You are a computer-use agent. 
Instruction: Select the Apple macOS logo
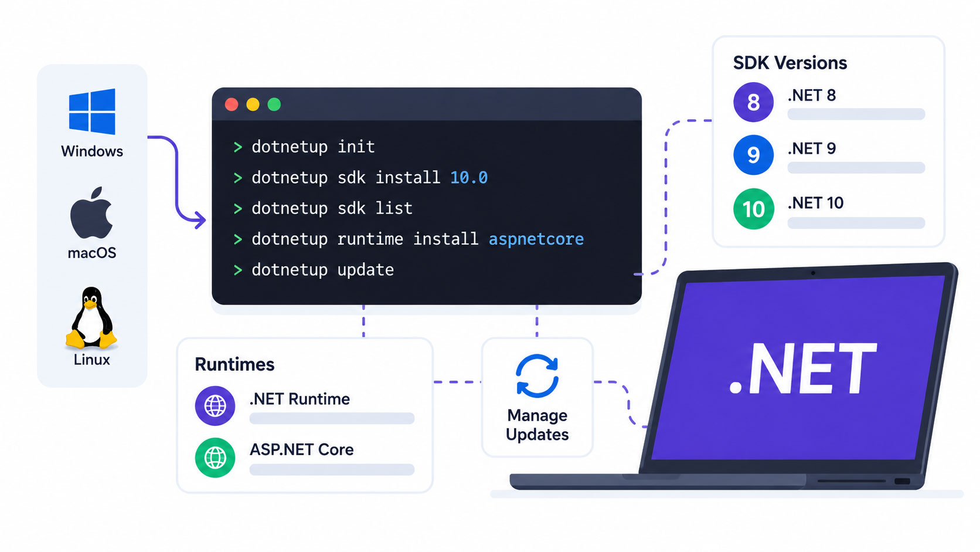[91, 213]
